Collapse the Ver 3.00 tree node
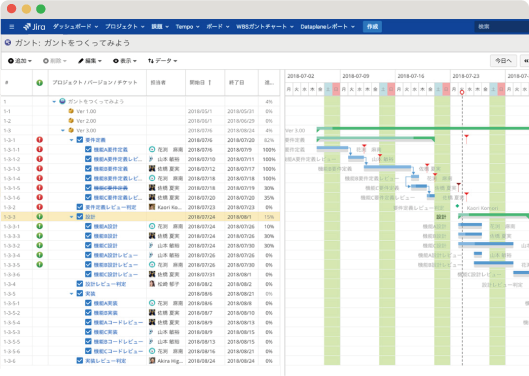The height and width of the screenshot is (376, 529). click(x=63, y=130)
